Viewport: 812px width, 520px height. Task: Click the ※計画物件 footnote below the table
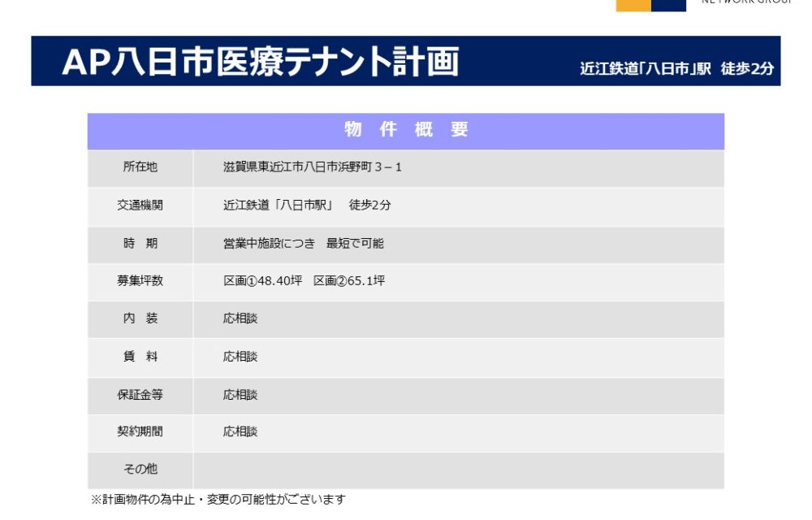(x=218, y=500)
